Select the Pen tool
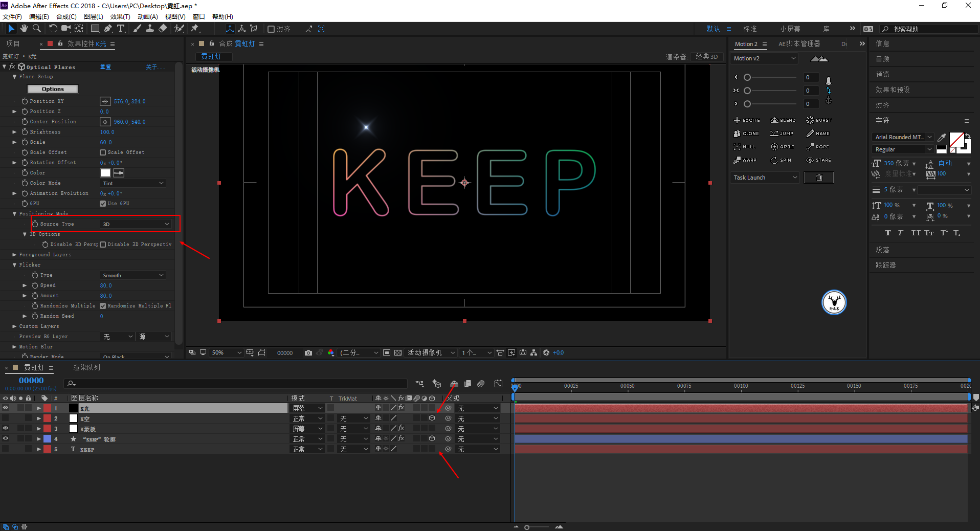The height and width of the screenshot is (531, 980). (x=108, y=29)
